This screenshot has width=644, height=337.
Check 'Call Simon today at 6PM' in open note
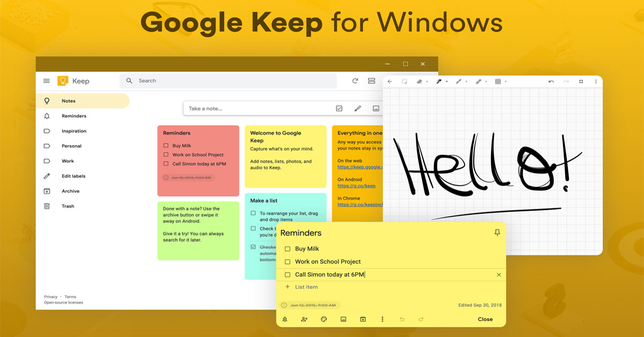288,275
